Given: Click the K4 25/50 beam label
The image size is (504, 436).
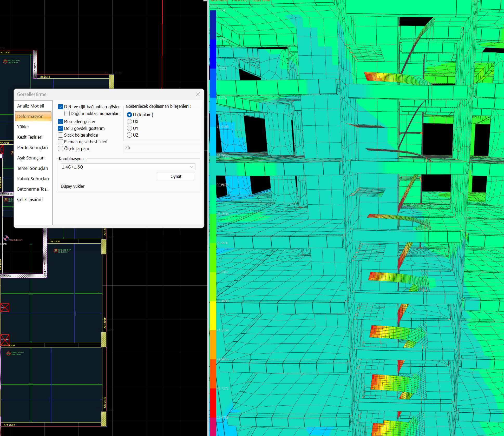Looking at the screenshot, I should point(45,77).
